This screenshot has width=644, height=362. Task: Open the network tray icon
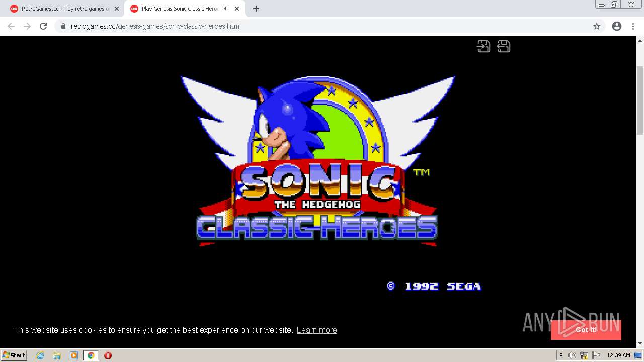(x=584, y=355)
